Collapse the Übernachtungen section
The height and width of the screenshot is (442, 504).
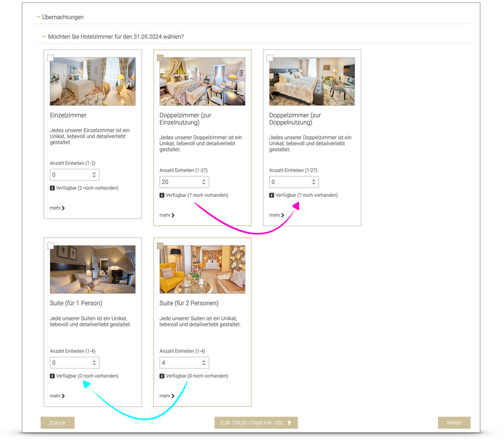tap(38, 17)
